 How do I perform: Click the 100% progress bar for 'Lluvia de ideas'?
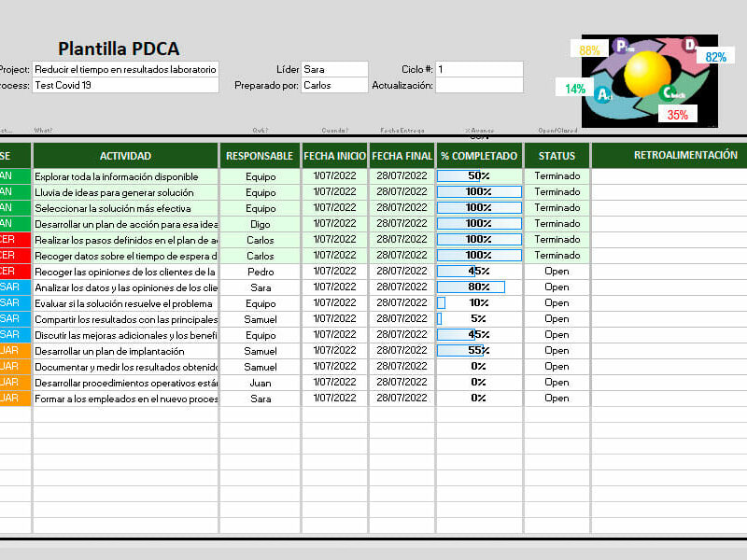(x=479, y=192)
